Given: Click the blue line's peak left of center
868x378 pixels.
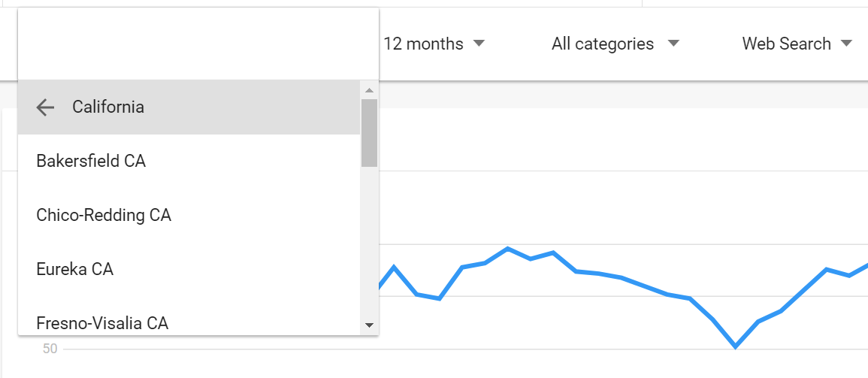Looking at the screenshot, I should tap(507, 249).
